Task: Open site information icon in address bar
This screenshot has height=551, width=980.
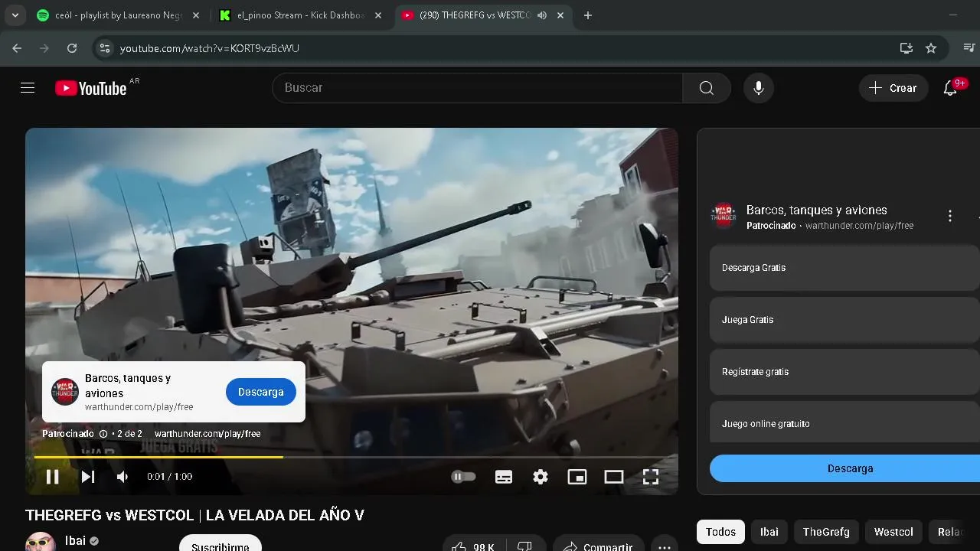Action: (106, 48)
